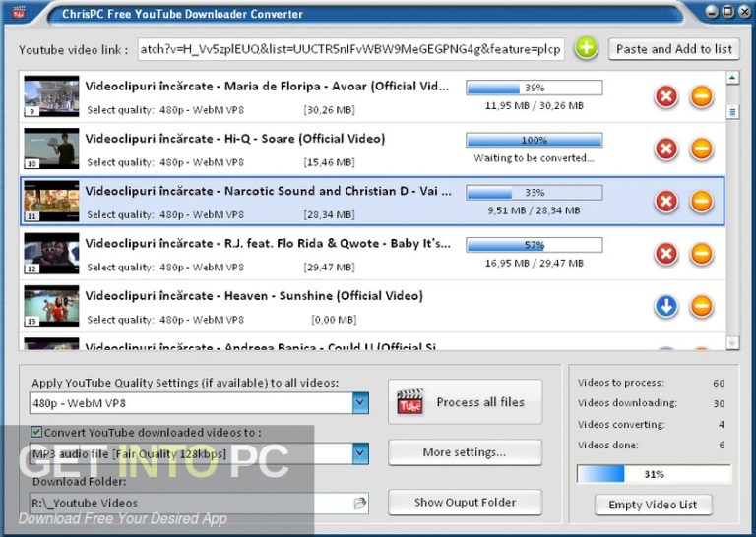Click the 33% progress bar of Narcotic Sound
756x537 pixels.
(x=535, y=193)
